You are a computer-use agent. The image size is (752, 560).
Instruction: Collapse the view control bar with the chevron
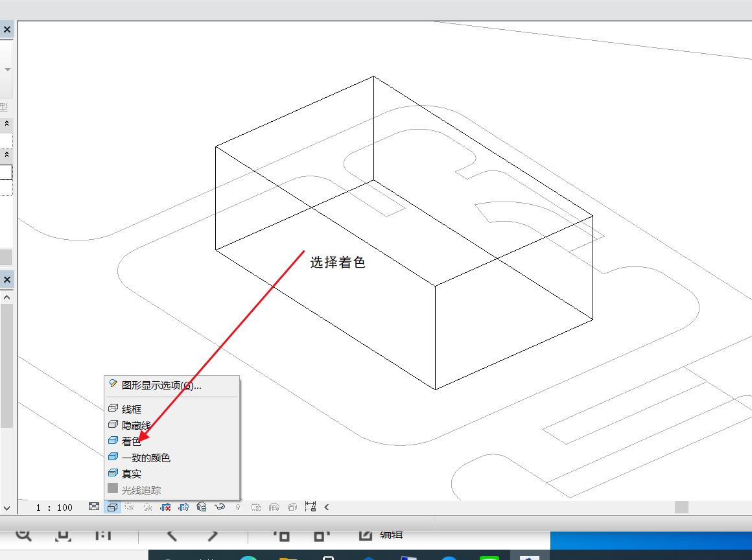coord(326,507)
